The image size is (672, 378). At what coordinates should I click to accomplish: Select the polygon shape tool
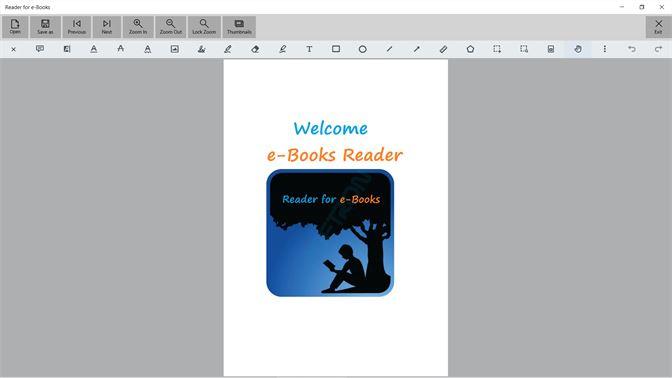pos(470,49)
